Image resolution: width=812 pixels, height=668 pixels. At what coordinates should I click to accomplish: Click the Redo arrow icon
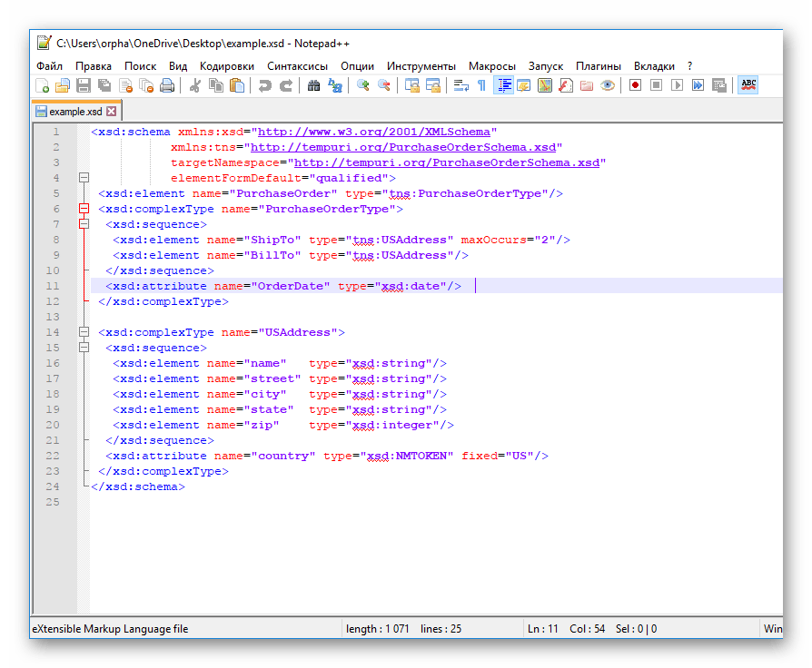click(286, 85)
